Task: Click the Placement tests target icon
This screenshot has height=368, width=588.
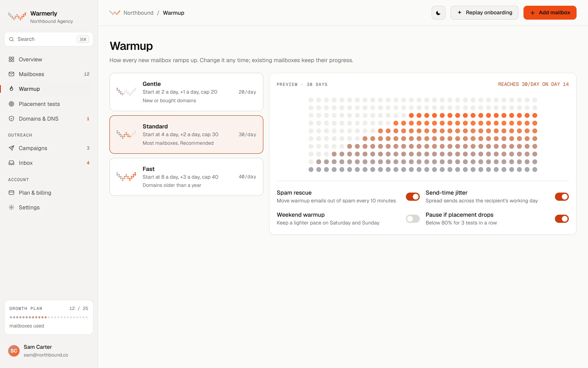Action: click(x=11, y=104)
